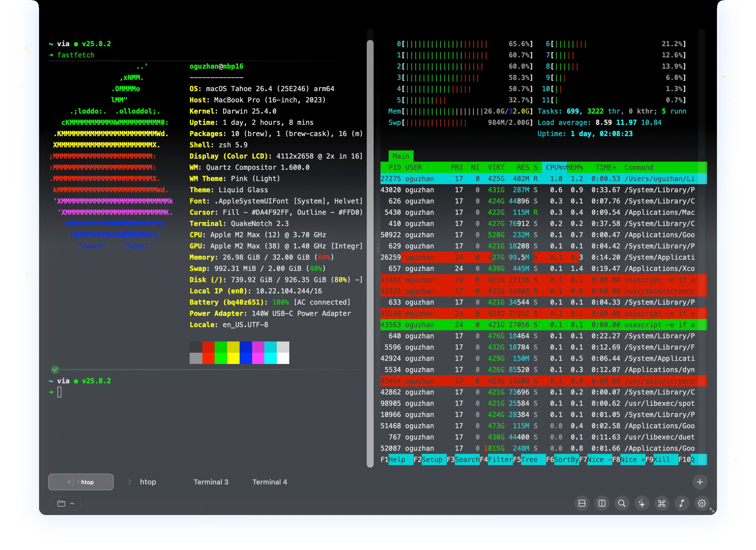Viewport: 756px width, 550px height.
Task: Click the music note icon
Action: click(682, 503)
